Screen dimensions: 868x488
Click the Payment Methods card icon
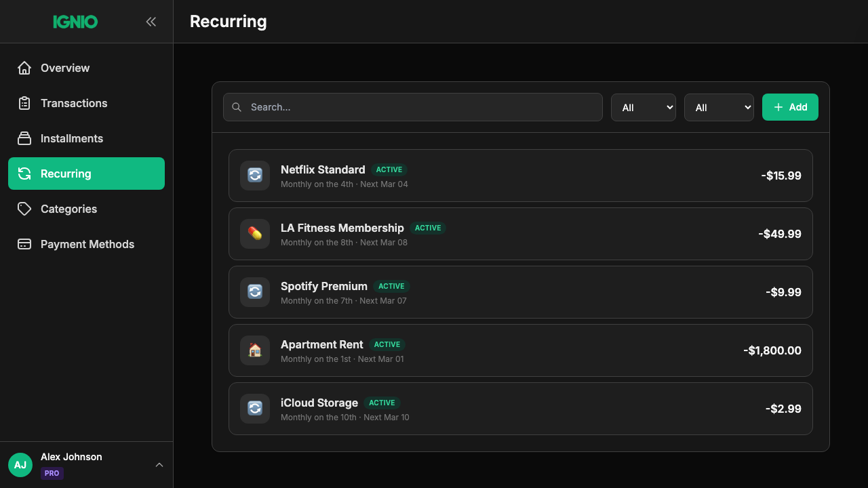click(24, 244)
